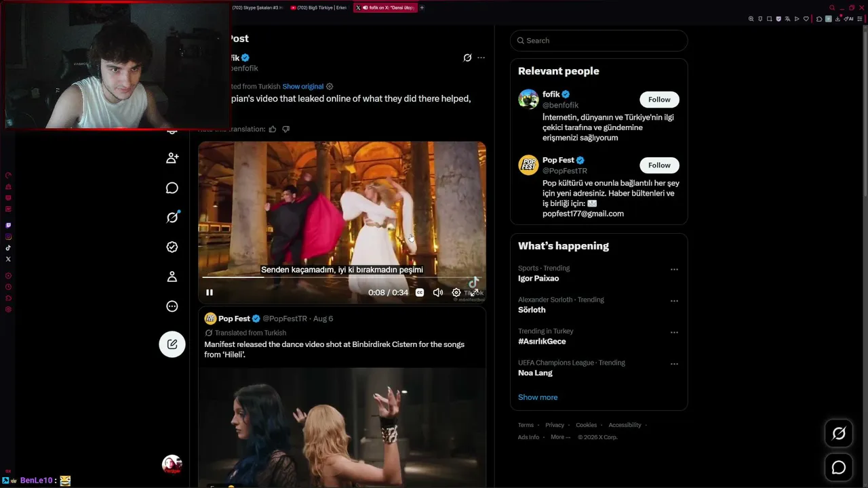Viewport: 868px width, 488px height.
Task: Open the Noa Lang trending topic
Action: click(535, 373)
